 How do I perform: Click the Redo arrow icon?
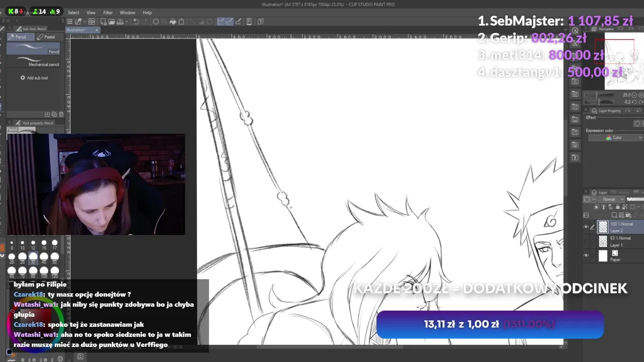[x=145, y=21]
